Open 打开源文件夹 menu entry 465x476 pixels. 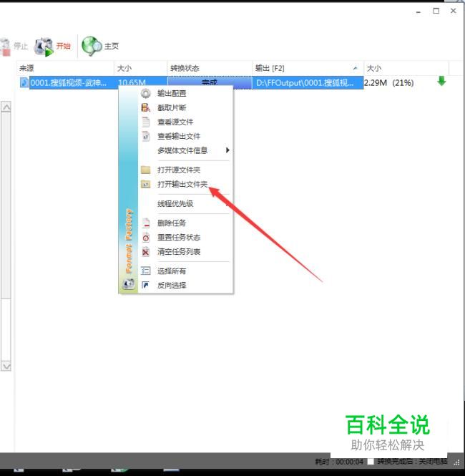tap(179, 170)
